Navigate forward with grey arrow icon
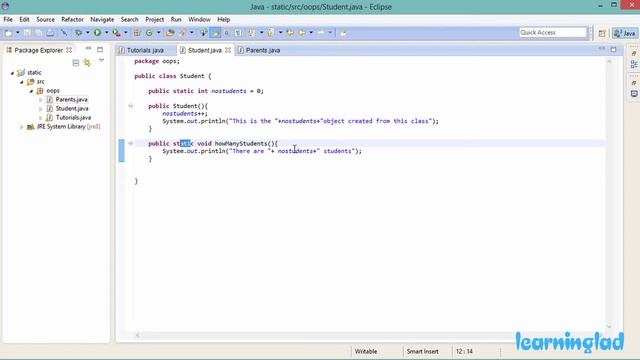This screenshot has height=360, width=640. pyautogui.click(x=321, y=33)
